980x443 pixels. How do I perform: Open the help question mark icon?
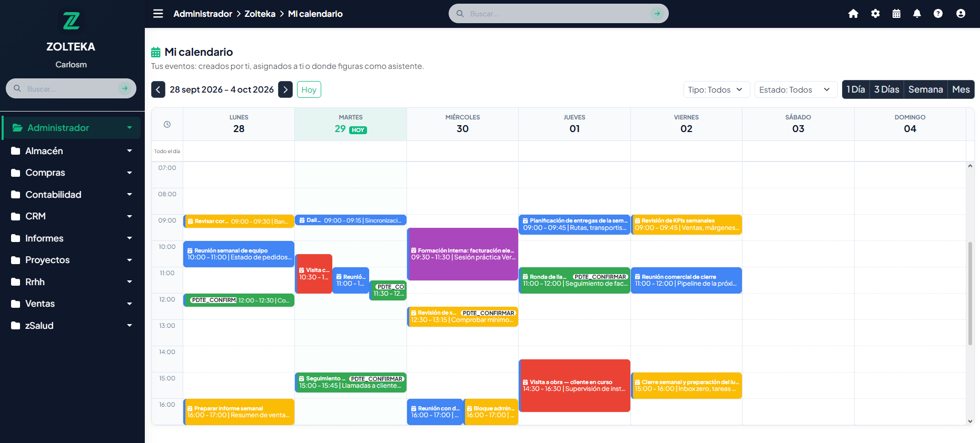point(938,14)
